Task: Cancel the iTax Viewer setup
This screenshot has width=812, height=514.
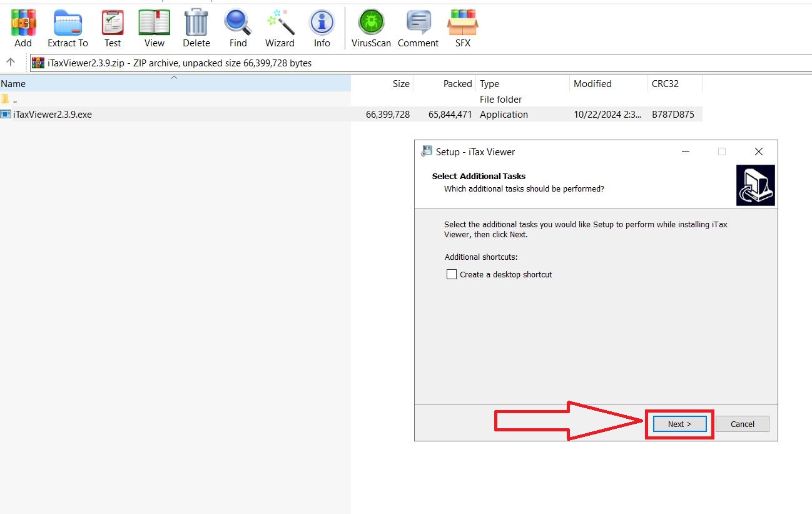Action: [x=742, y=424]
